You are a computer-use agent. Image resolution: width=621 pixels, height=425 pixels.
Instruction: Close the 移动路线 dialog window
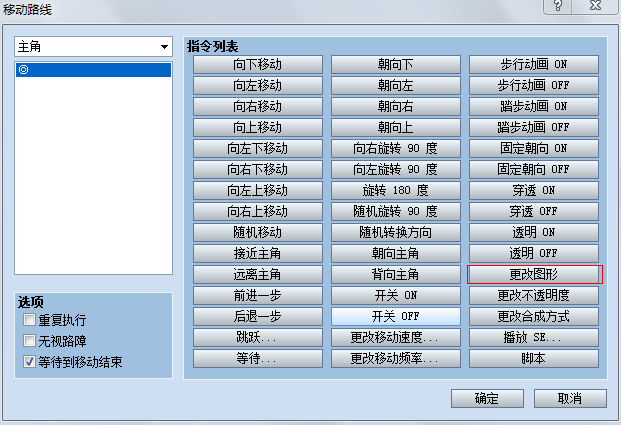point(595,6)
